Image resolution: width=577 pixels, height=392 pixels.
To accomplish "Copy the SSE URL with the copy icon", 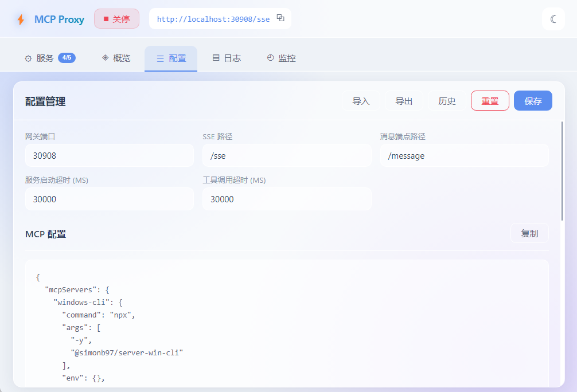I will tap(280, 18).
